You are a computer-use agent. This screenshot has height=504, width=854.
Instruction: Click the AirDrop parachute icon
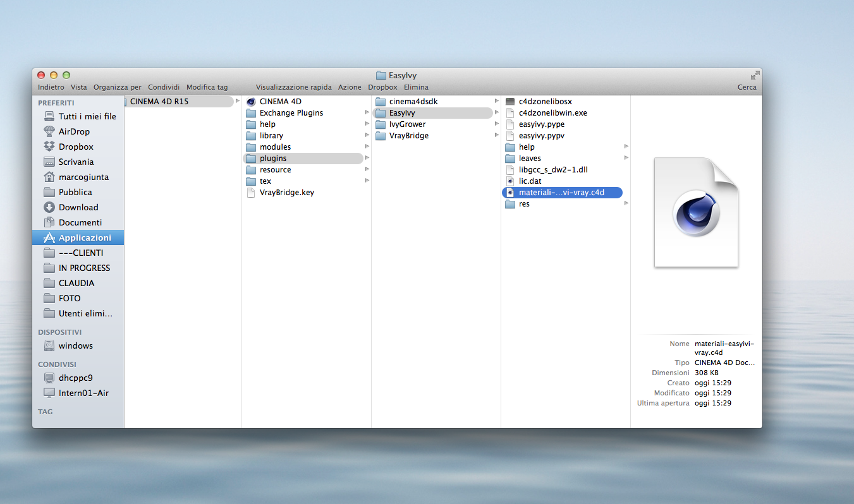(x=49, y=131)
